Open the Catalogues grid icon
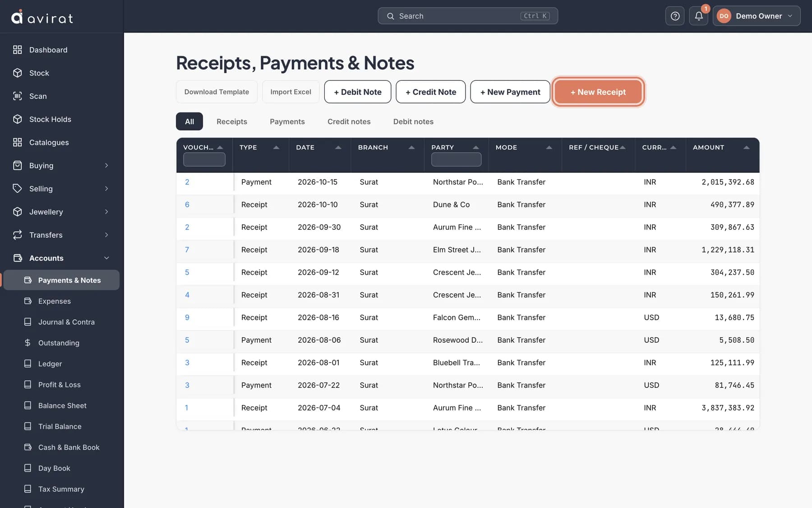 click(18, 142)
